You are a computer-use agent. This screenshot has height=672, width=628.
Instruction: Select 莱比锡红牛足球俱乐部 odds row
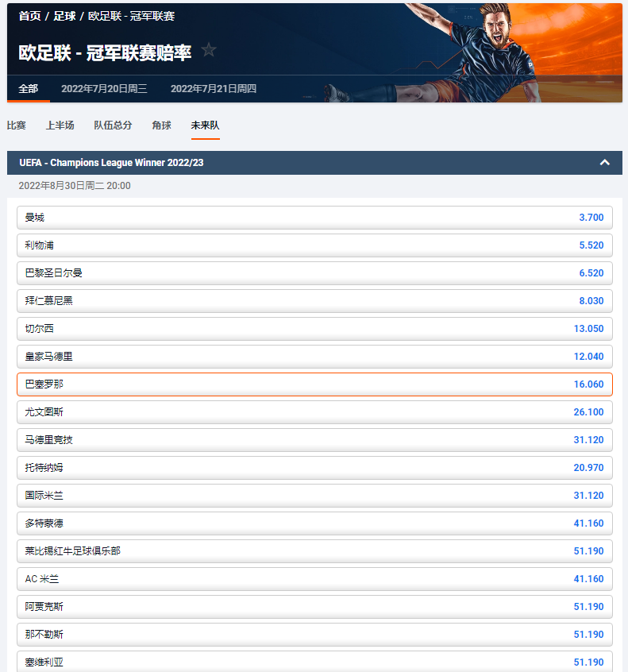point(314,551)
